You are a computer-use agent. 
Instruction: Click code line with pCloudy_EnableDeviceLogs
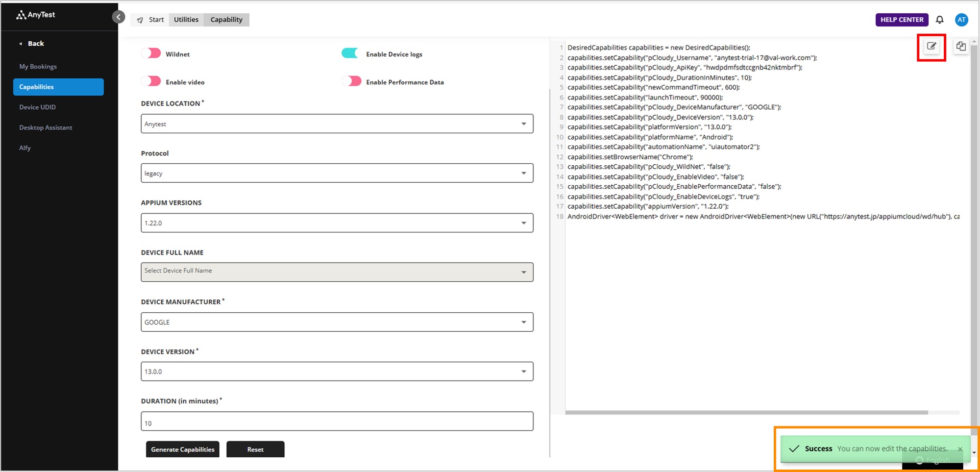pyautogui.click(x=663, y=197)
